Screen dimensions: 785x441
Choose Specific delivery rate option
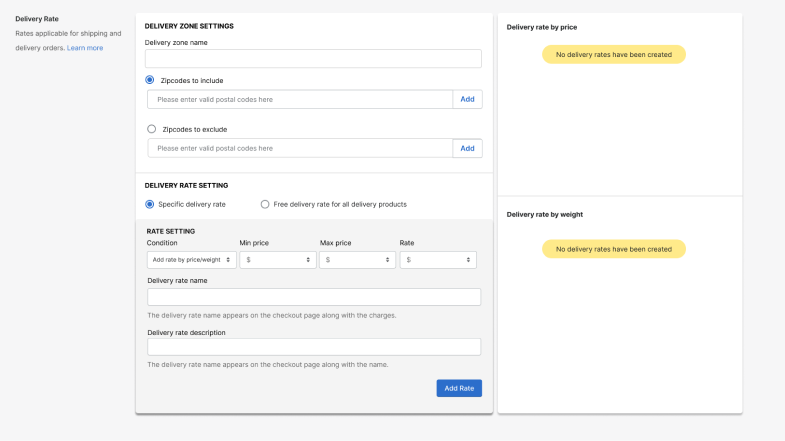click(150, 204)
